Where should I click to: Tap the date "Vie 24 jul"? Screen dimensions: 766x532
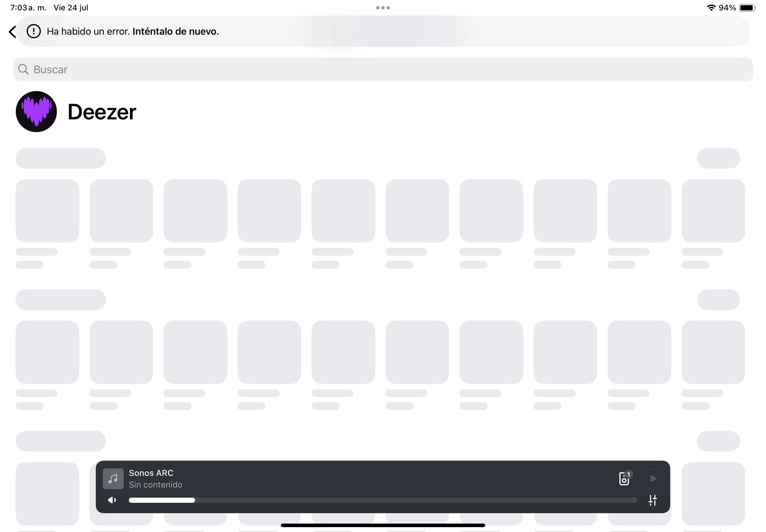pos(71,8)
